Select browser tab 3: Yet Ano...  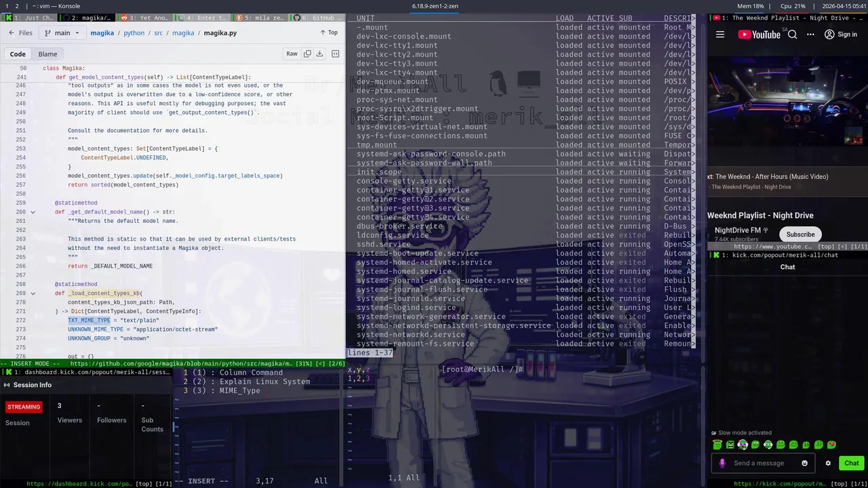pos(144,18)
